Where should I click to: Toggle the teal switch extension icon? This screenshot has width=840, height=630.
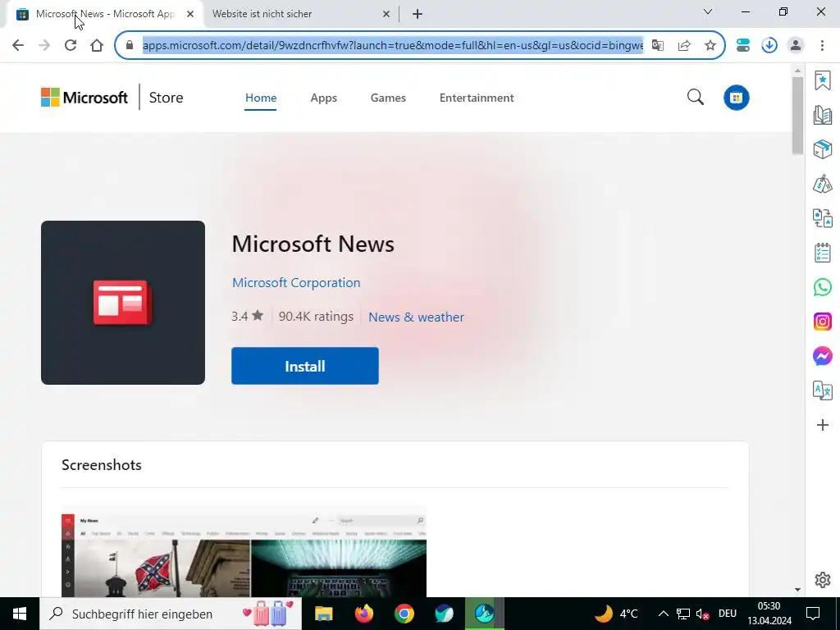coord(743,45)
